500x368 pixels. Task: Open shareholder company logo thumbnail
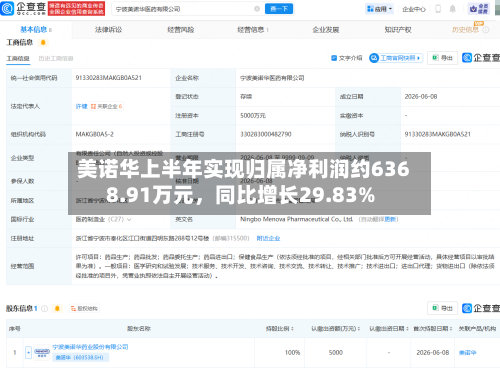[x=42, y=352]
